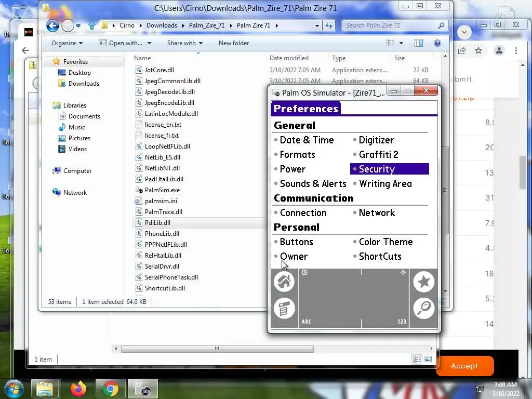Open the Share with dropdown
Screen dimensions: 532x399
(185, 43)
